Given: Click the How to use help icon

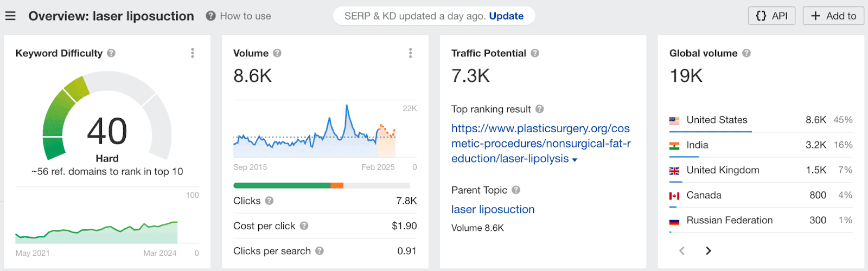Looking at the screenshot, I should coord(210,16).
